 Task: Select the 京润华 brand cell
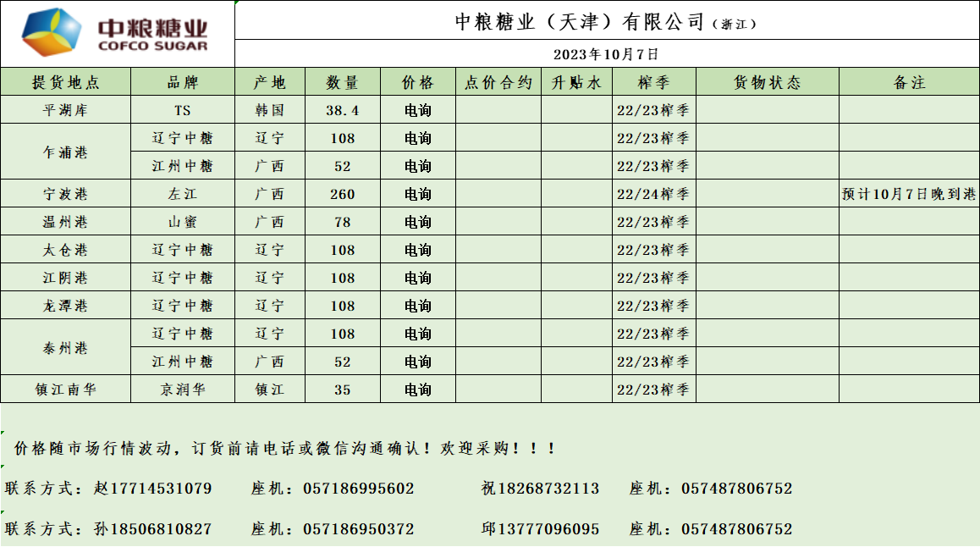coord(183,390)
